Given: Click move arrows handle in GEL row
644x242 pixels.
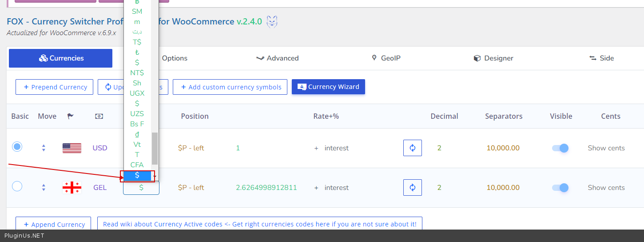Looking at the screenshot, I should pyautogui.click(x=44, y=188).
